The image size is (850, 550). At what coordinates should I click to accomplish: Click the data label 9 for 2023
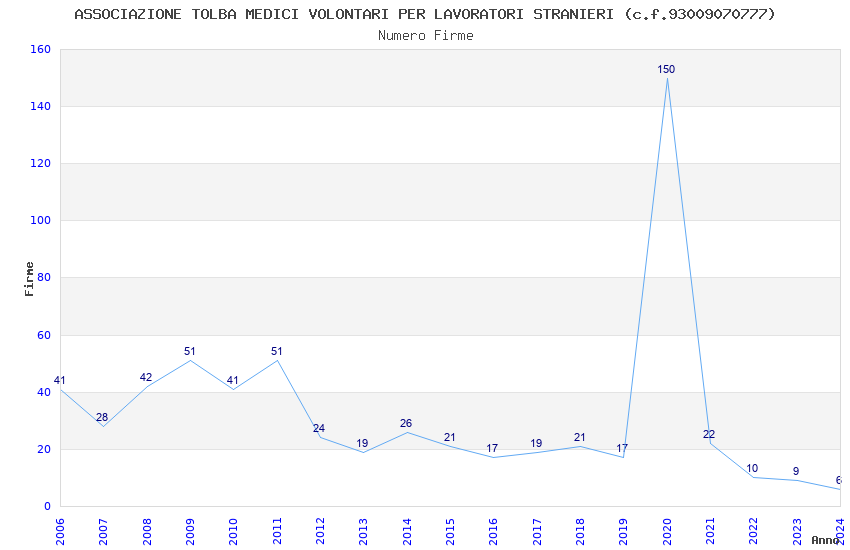[796, 471]
